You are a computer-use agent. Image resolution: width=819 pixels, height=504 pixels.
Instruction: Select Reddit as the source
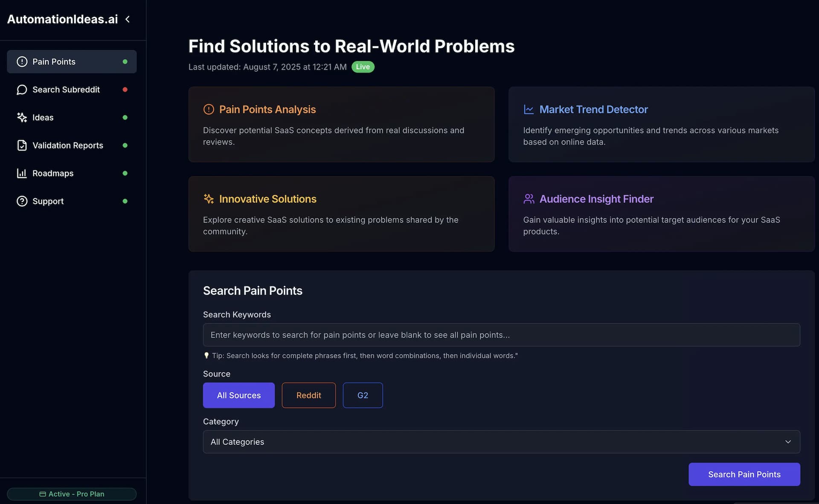click(x=308, y=395)
